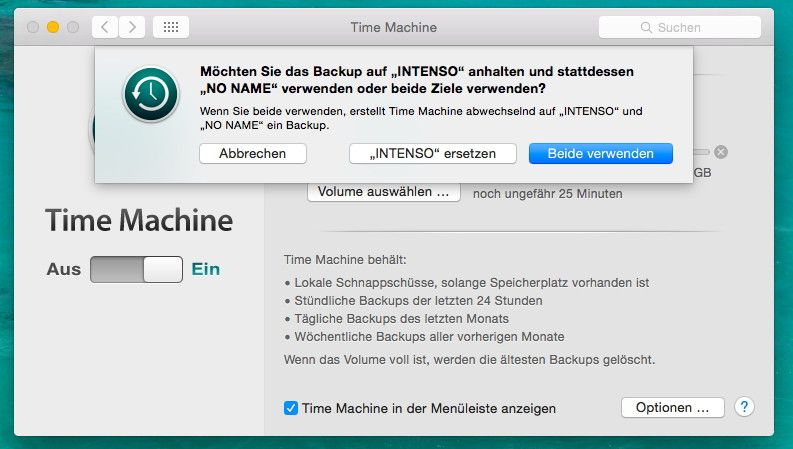Click the Time Machine clock icon in dialog
Image resolution: width=793 pixels, height=449 pixels.
151,95
